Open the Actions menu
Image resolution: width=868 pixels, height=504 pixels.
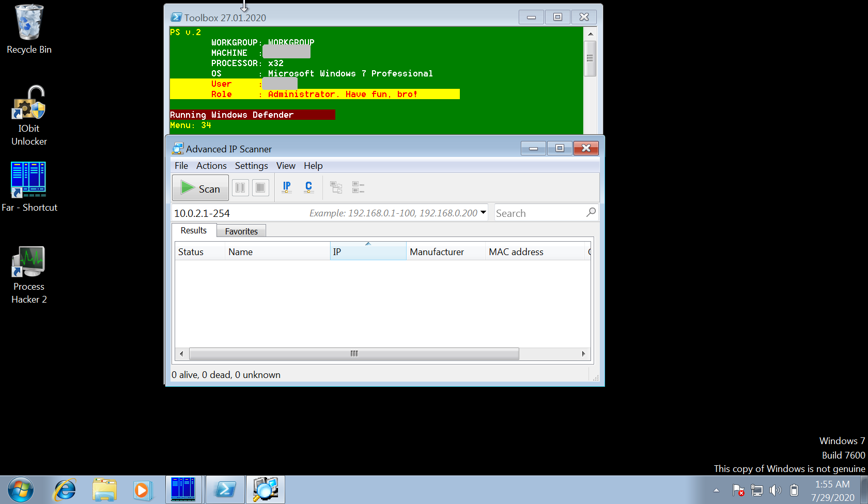pos(211,166)
